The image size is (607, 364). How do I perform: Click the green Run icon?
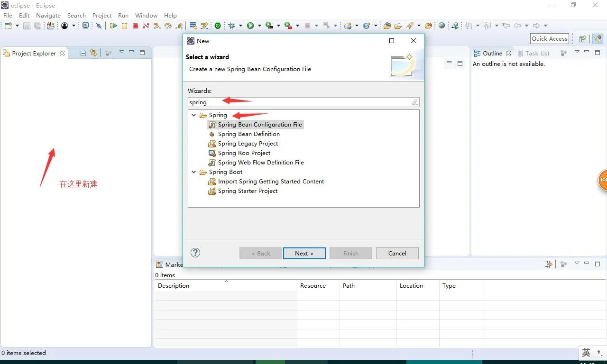[250, 26]
